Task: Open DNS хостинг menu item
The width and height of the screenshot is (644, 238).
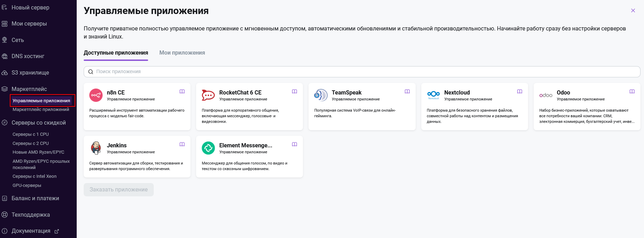Action: (28, 56)
